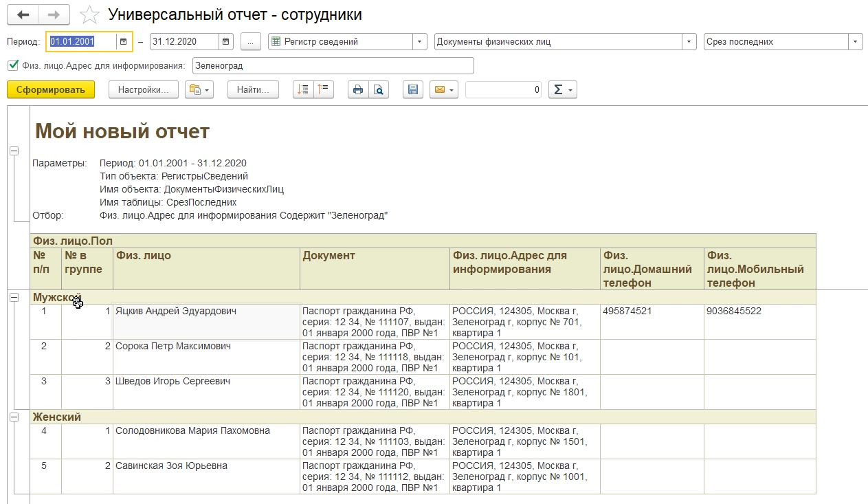Click the period start date field 01.01.2001
The image size is (868, 504).
pos(81,41)
